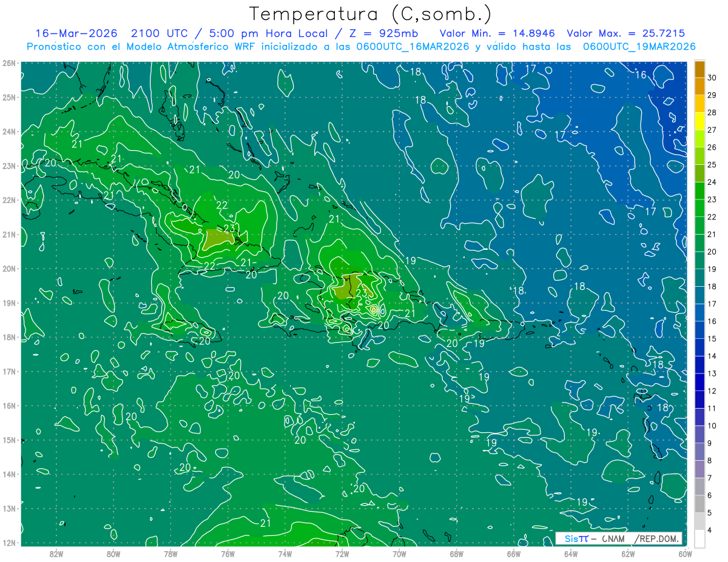The image size is (728, 562).
Task: Click the "12N" latitude label
Action: pyautogui.click(x=9, y=543)
